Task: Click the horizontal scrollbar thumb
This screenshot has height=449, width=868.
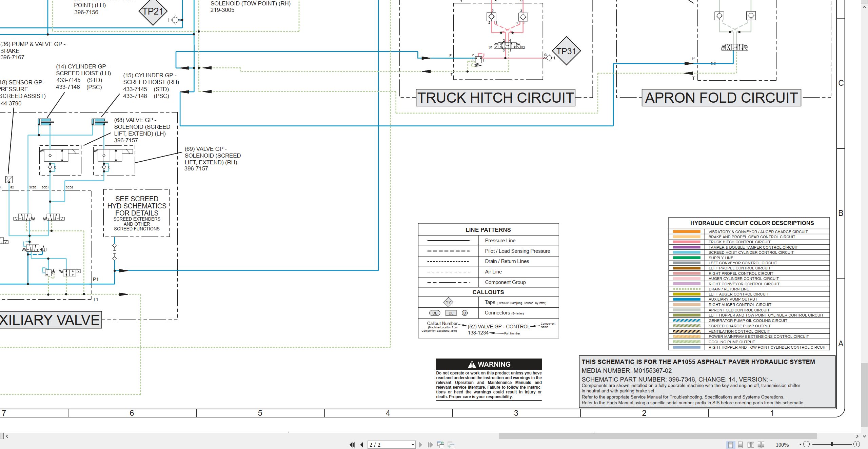Action: 657,436
